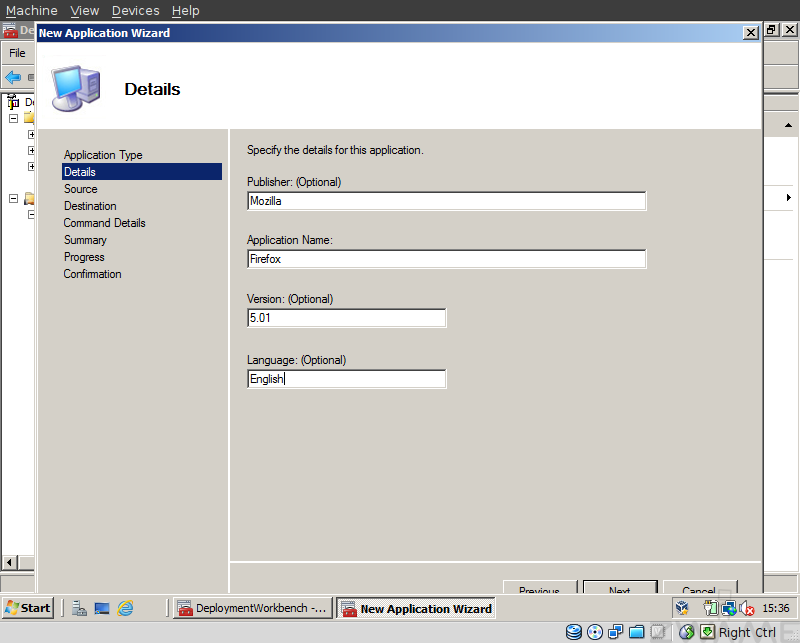
Task: Click the Deployment Workbench title bar app icon
Action: tap(10, 31)
